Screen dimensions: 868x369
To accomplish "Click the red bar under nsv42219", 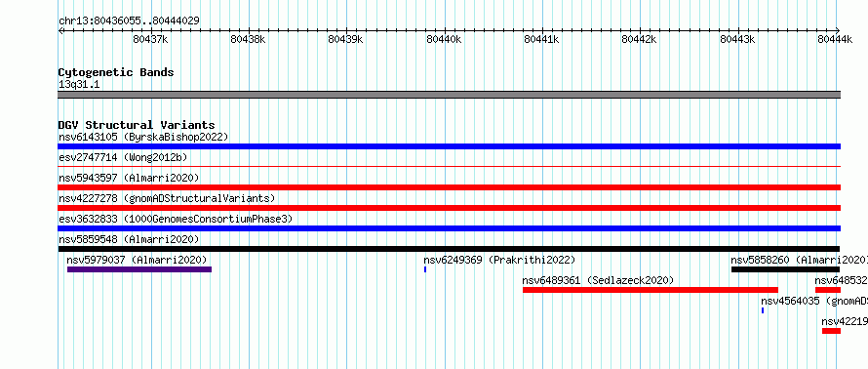I will (x=832, y=331).
